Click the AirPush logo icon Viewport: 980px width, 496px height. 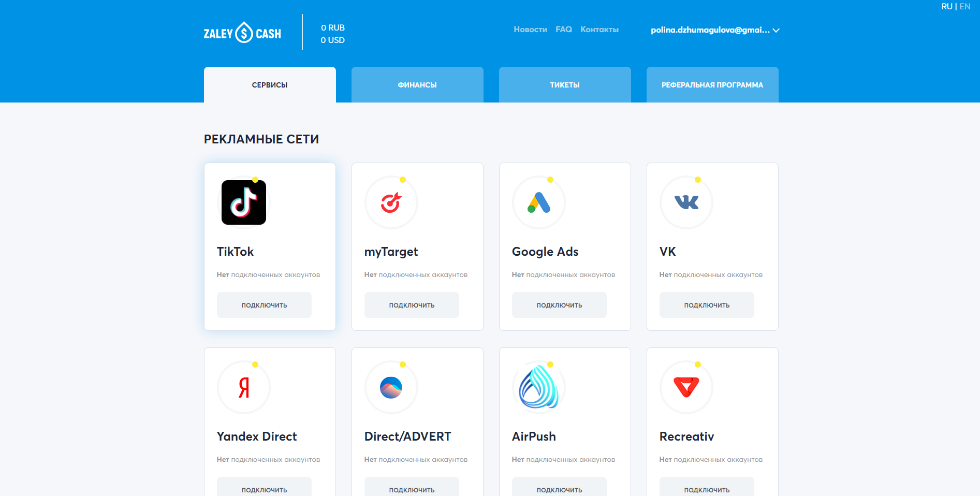[x=539, y=387]
